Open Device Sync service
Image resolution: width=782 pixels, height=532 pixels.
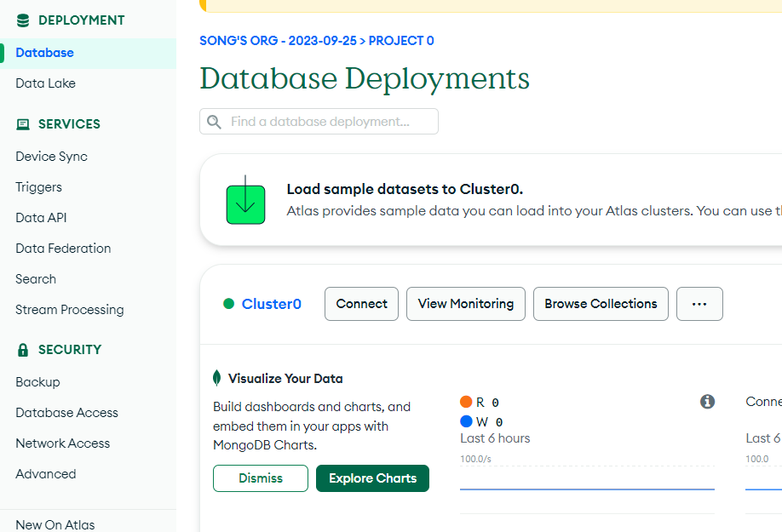[51, 157]
